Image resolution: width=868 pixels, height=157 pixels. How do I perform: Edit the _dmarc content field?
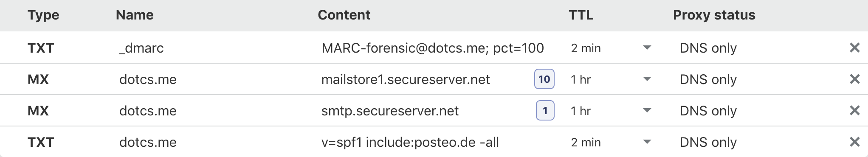[433, 48]
